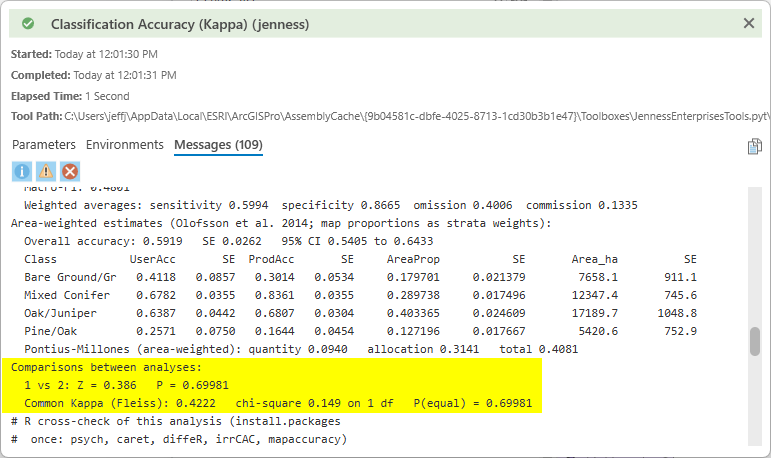771x458 pixels.
Task: Select the title Classification Accuracy (Kappa) (jenness)
Action: [180, 24]
